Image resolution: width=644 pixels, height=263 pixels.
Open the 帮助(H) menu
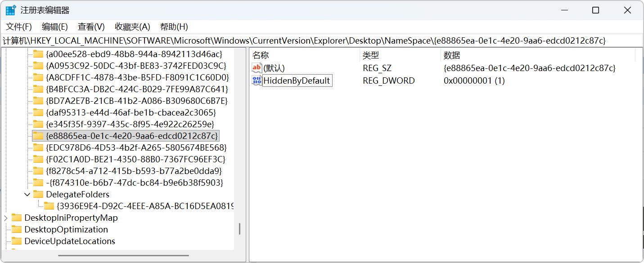point(174,27)
